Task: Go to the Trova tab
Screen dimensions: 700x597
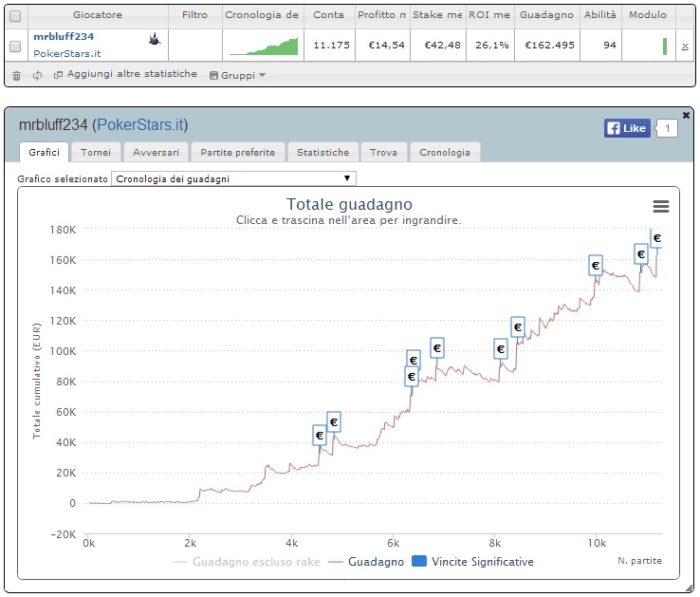Action: click(383, 153)
